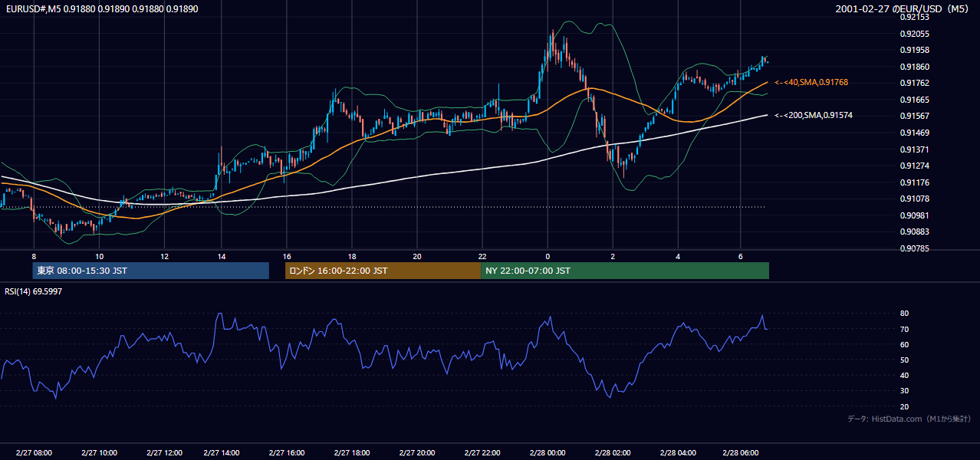Image resolution: width=980 pixels, height=460 pixels.
Task: Click hour tick 10 under price chart
Action: [x=99, y=255]
